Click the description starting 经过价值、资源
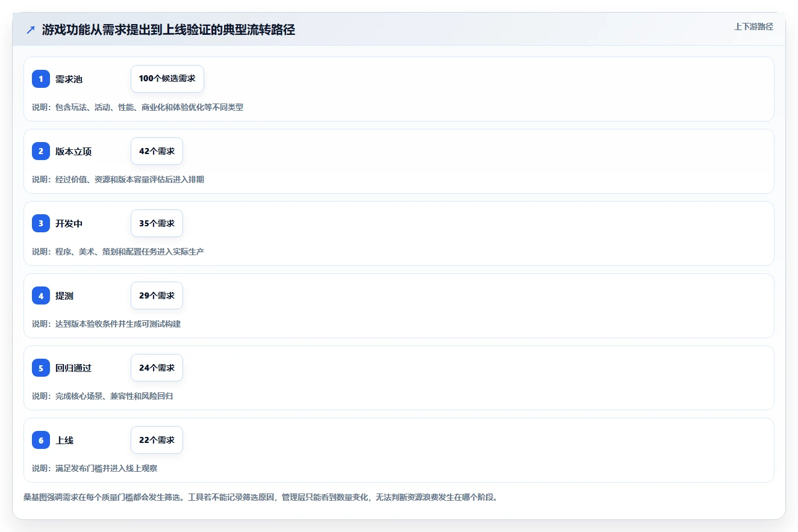The image size is (798, 532). point(118,179)
